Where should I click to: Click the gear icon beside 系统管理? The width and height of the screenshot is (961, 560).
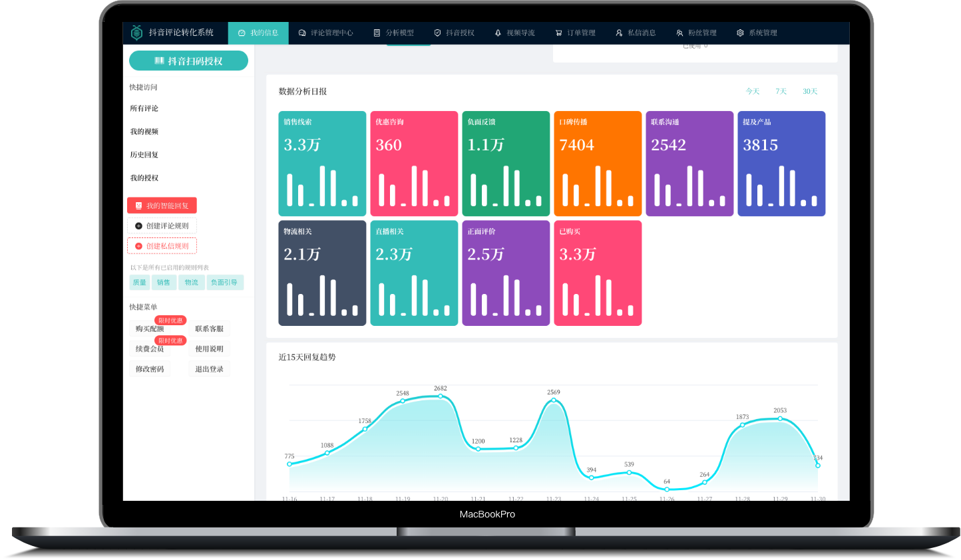[x=740, y=33]
